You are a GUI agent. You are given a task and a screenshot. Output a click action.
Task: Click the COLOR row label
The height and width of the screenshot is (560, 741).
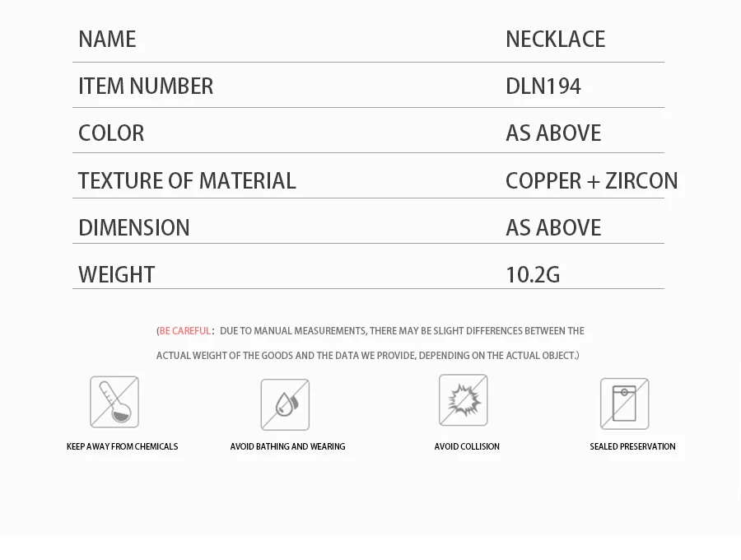(x=111, y=133)
